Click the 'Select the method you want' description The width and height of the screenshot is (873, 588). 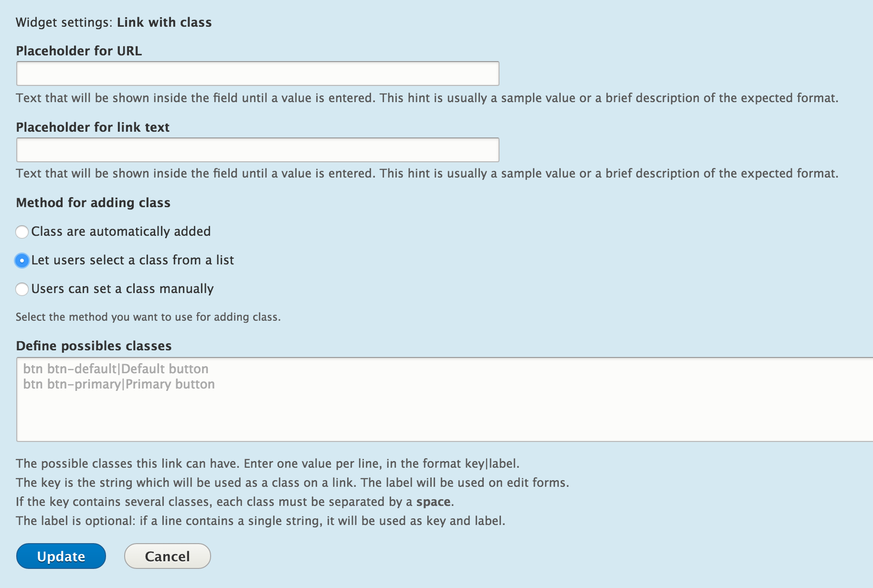[148, 317]
